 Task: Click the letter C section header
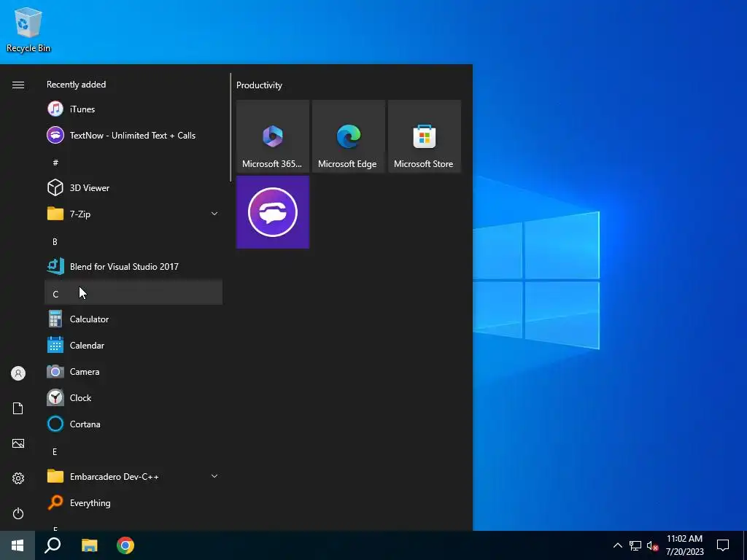pos(133,293)
